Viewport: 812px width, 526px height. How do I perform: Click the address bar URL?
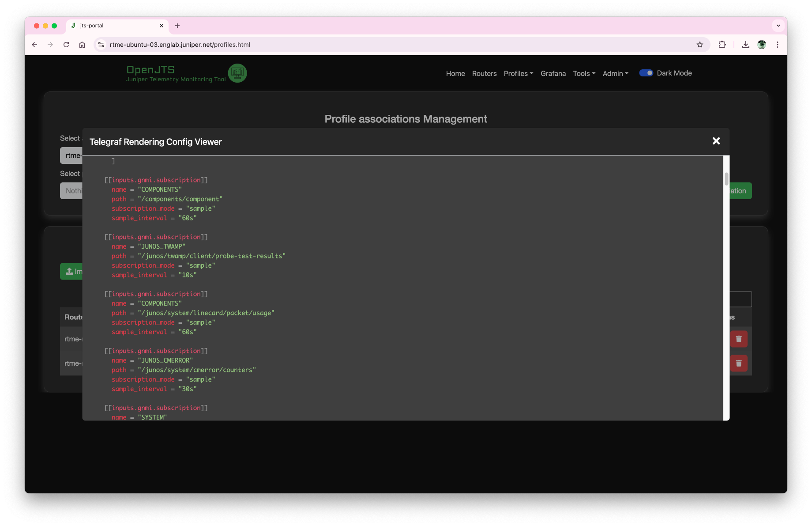(180, 45)
